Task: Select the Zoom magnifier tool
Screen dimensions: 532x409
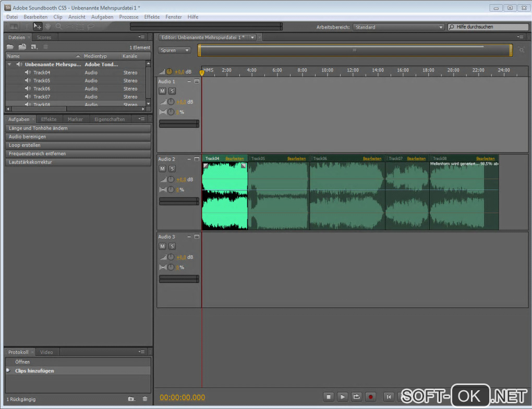Action: click(59, 27)
